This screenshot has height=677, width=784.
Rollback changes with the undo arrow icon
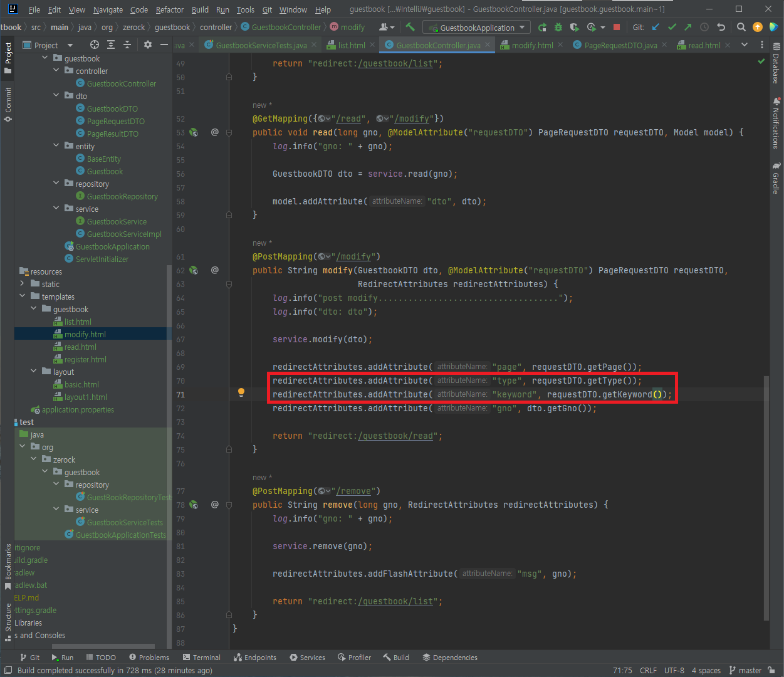(x=721, y=27)
